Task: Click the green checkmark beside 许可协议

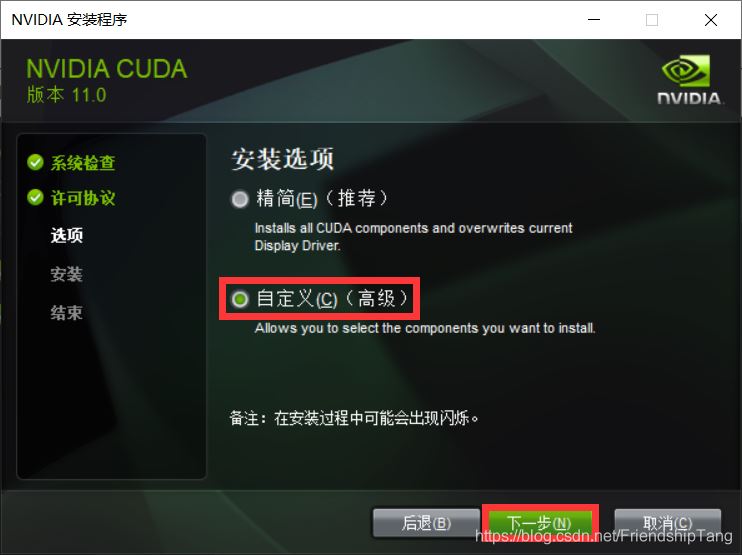Action: [x=35, y=197]
